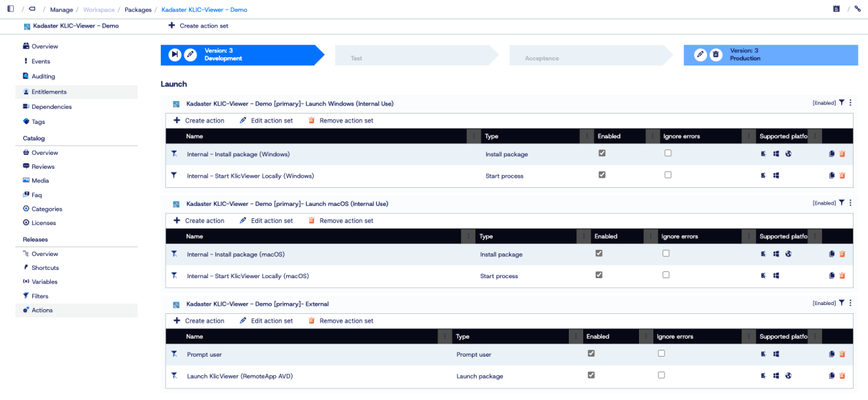This screenshot has width=868, height=400.
Task: Toggle Ignore errors for Launch KlicViewer (RemoteApp AVD)
Action: click(661, 375)
